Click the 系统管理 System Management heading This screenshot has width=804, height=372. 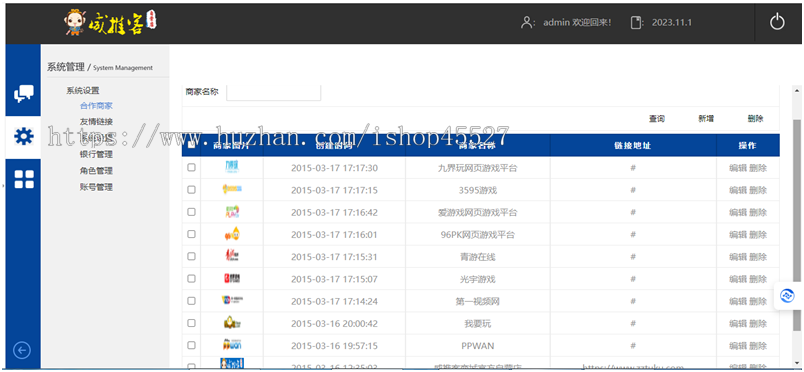pyautogui.click(x=100, y=67)
